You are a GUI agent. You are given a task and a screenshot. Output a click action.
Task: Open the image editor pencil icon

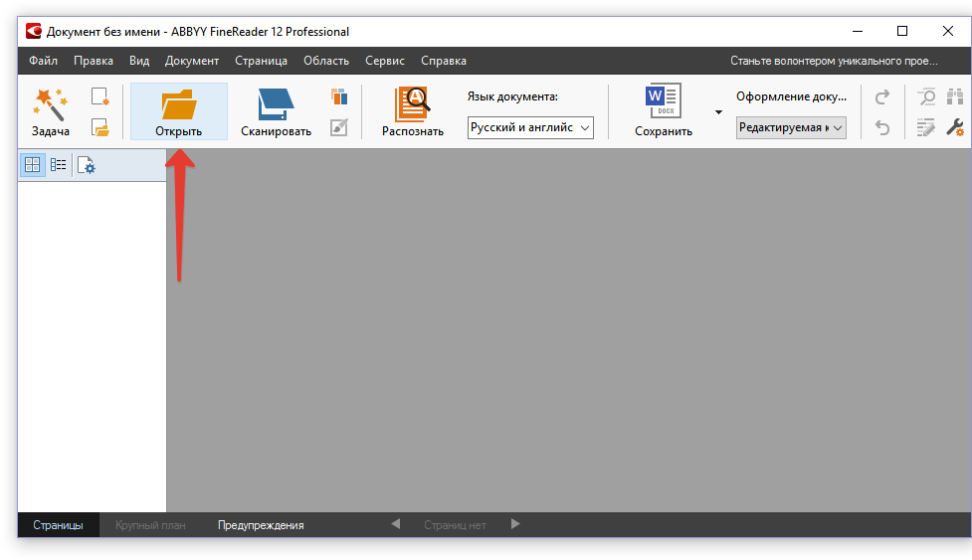(x=339, y=127)
